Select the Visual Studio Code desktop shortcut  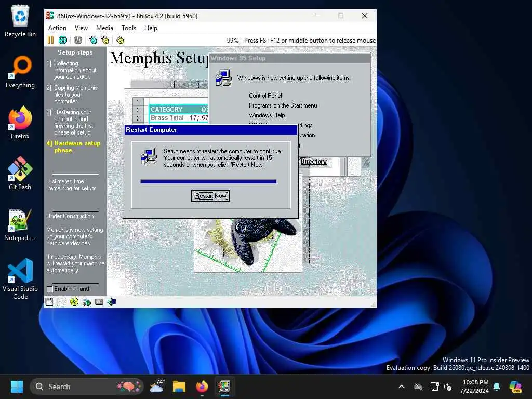[20, 279]
